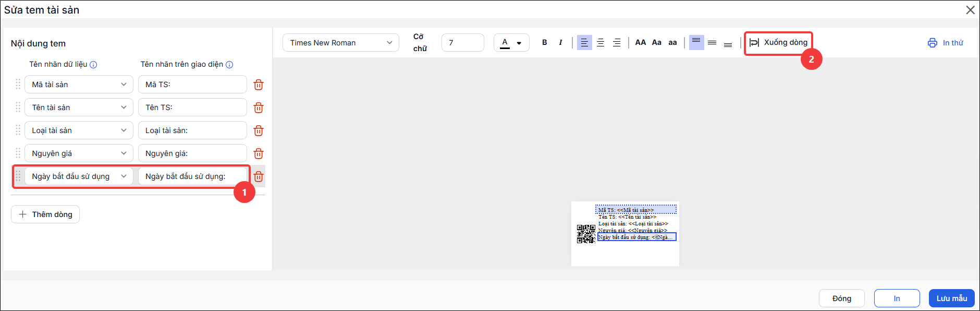Align text center
Image resolution: width=980 pixels, height=311 pixels.
click(601, 42)
